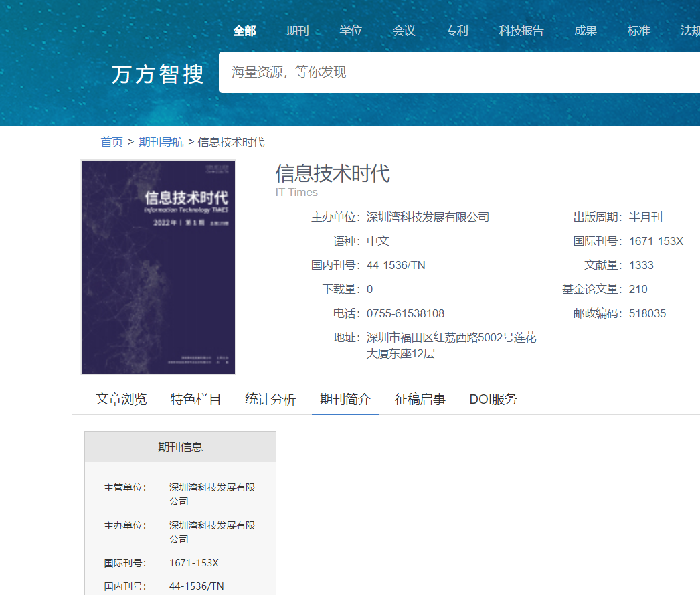700x595 pixels.
Task: Open the journal cover thumbnail
Action: [158, 267]
